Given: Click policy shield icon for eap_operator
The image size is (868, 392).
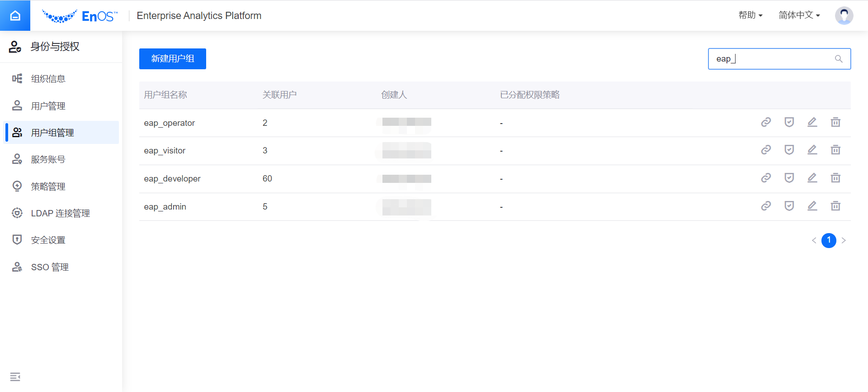Looking at the screenshot, I should click(789, 122).
